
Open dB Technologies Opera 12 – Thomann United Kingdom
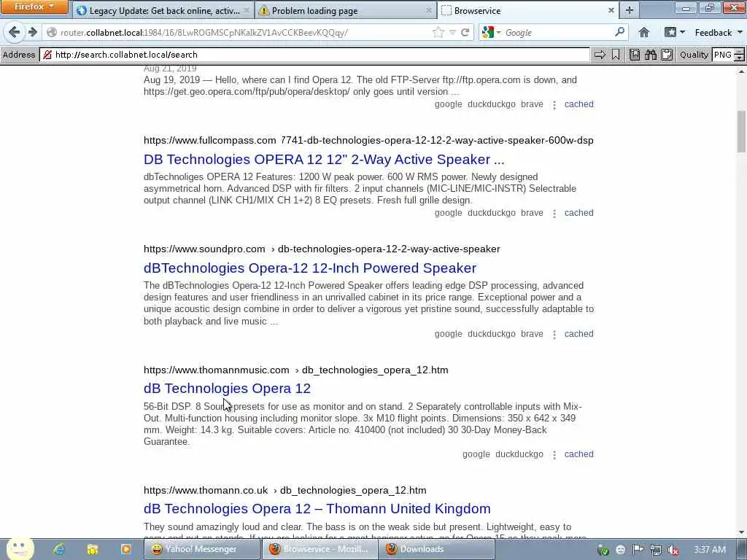317,508
